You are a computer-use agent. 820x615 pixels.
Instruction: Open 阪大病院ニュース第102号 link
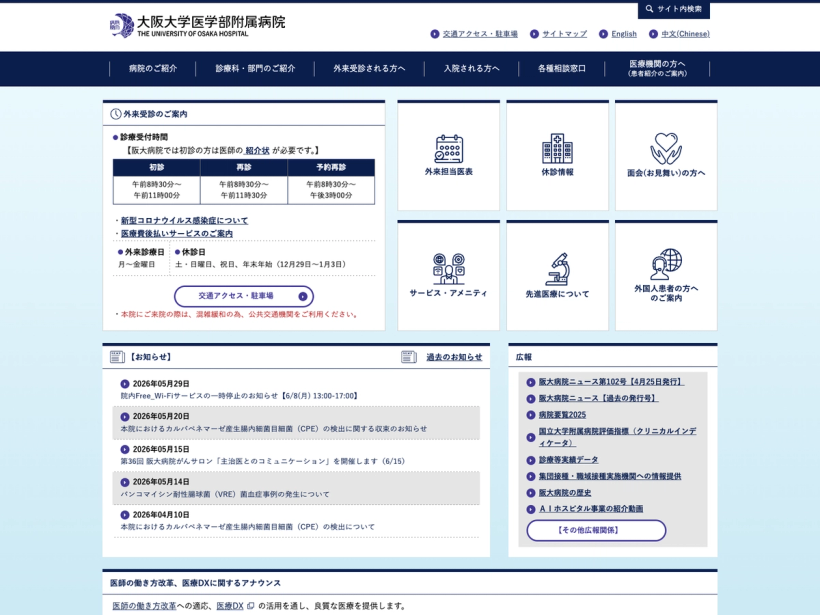[x=611, y=382]
